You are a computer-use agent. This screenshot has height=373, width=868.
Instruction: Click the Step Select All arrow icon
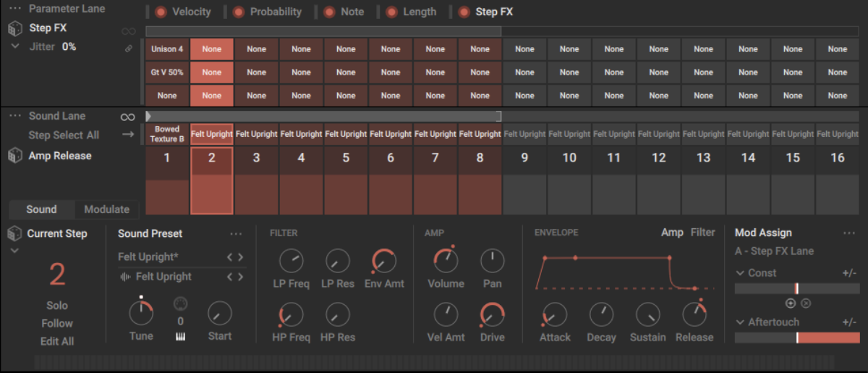coord(128,134)
